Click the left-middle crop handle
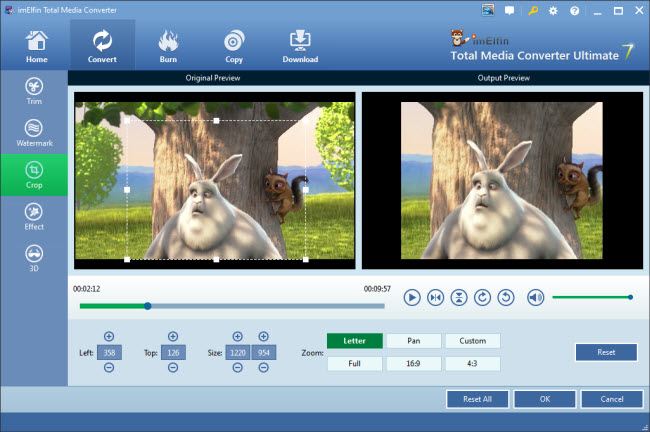650x432 pixels. (x=127, y=190)
